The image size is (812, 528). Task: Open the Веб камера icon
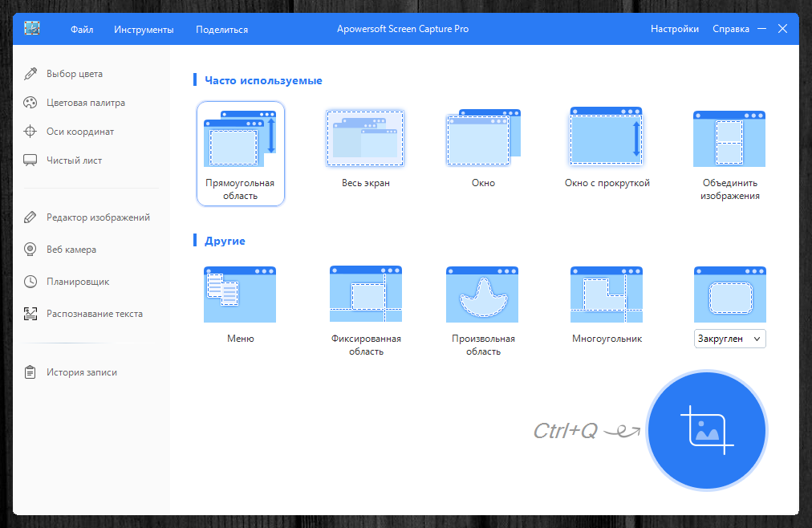[x=30, y=250]
